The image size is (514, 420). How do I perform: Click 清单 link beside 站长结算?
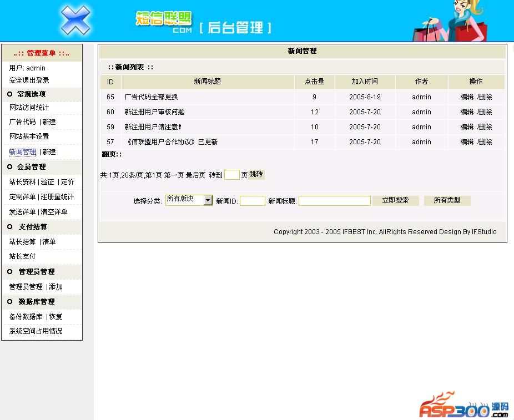[49, 242]
